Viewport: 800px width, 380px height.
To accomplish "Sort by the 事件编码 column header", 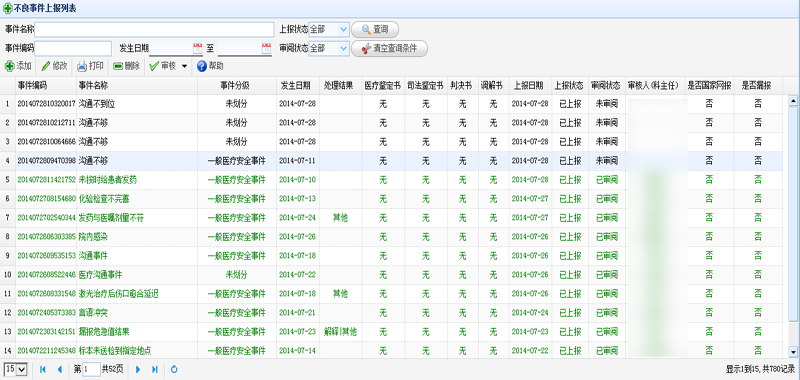I will pos(32,85).
